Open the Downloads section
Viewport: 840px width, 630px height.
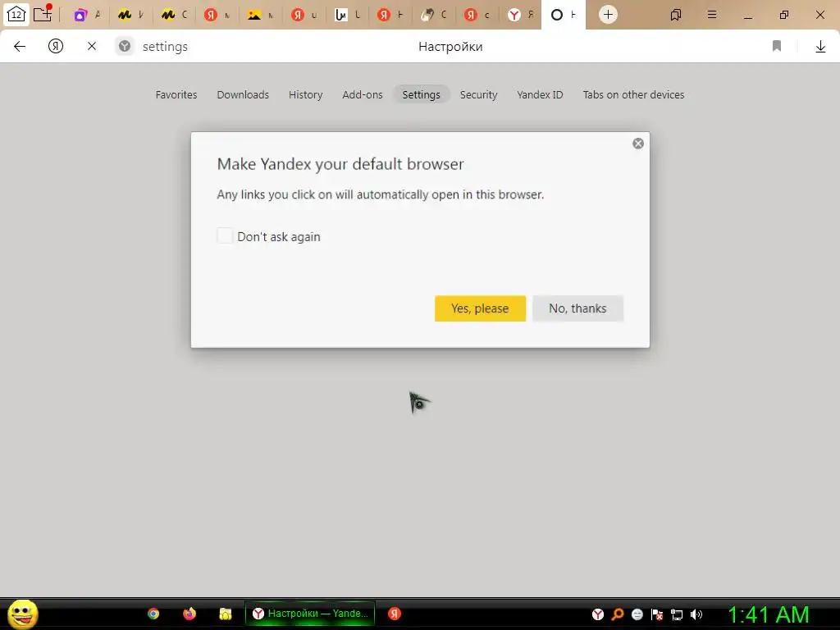pos(243,95)
